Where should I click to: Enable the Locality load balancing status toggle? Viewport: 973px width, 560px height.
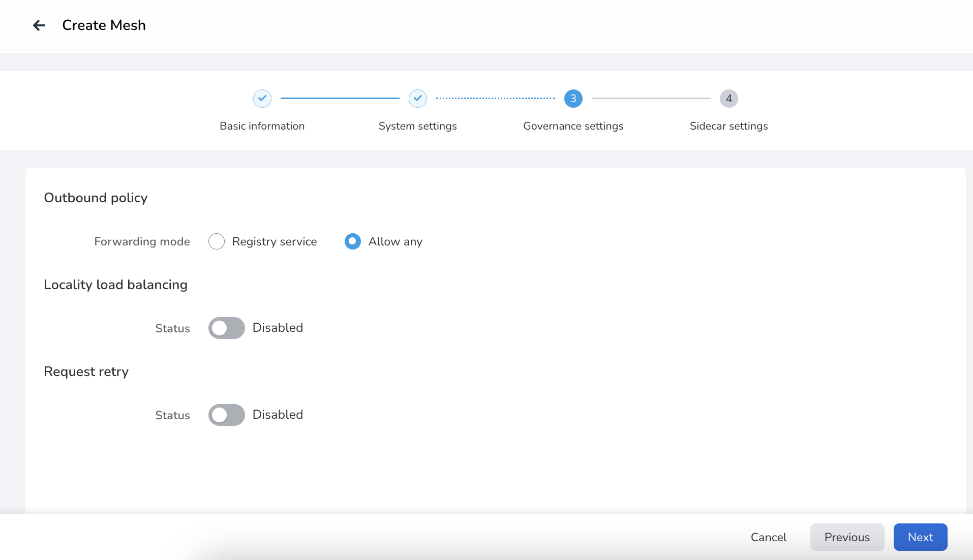tap(227, 328)
